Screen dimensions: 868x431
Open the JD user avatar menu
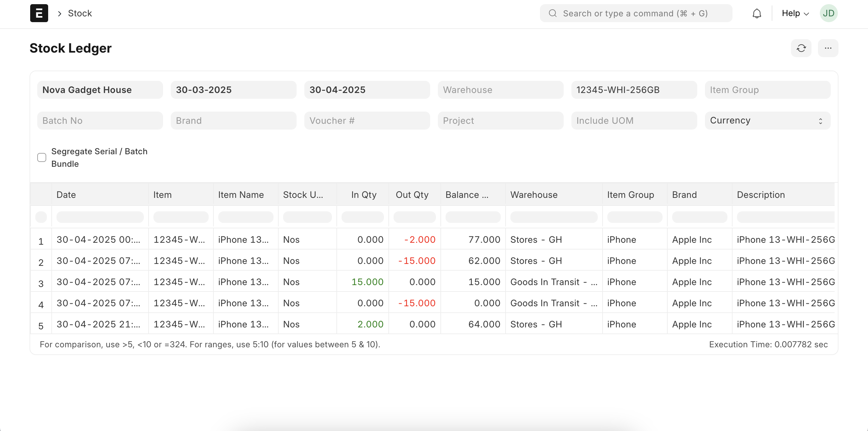click(x=829, y=13)
